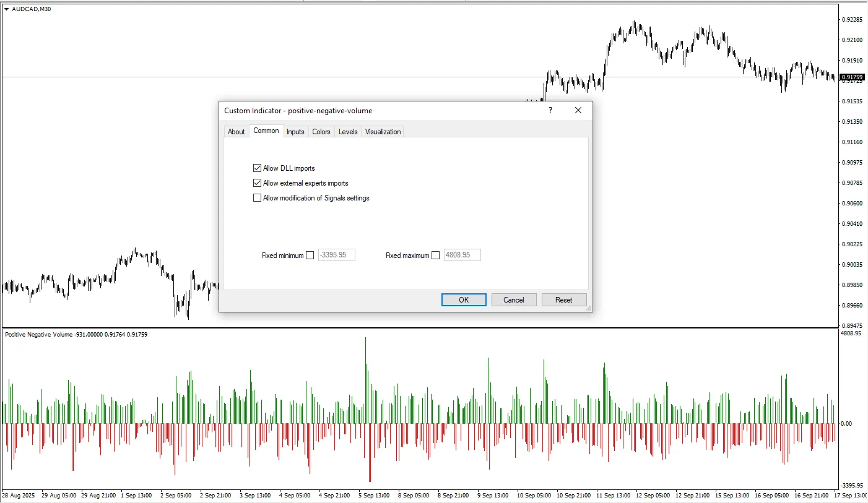Screen dimensions: 868x503
Task: Click the dialog title "Custom Indicator - positive-negative-volume"
Action: click(x=298, y=111)
